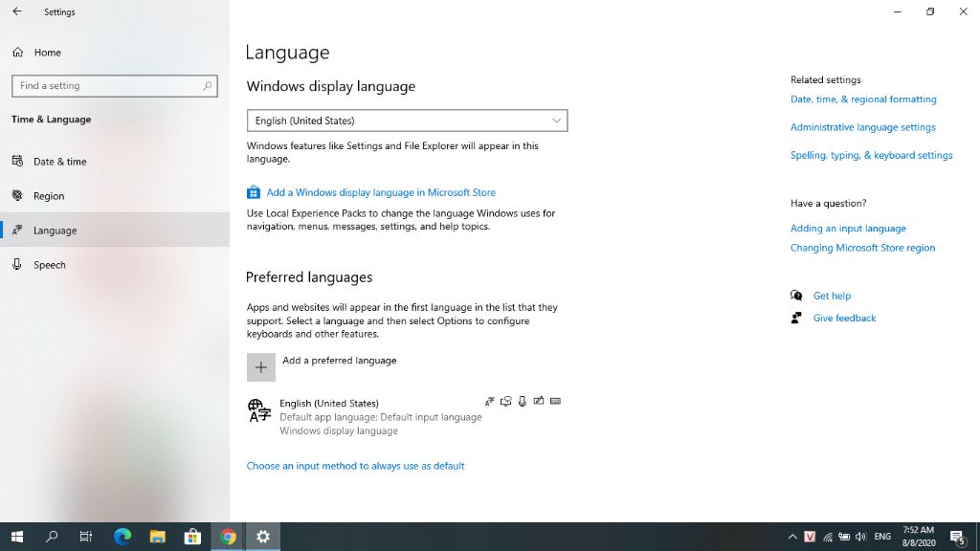Open the Action Center notifications icon
Image resolution: width=980 pixels, height=551 pixels.
957,537
